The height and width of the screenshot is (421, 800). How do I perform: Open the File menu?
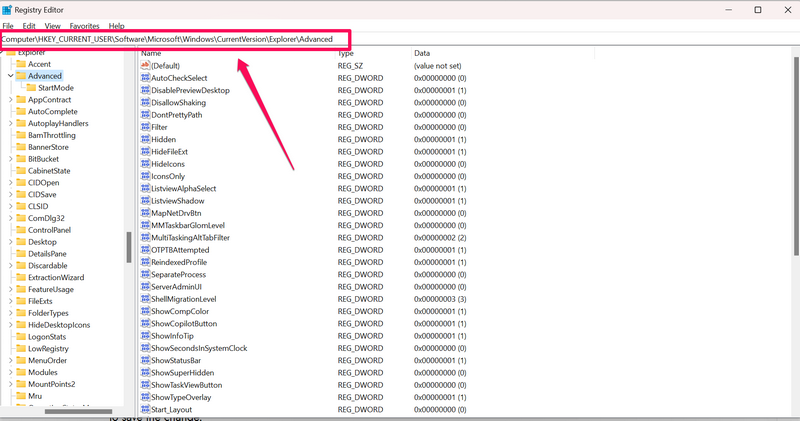[x=8, y=25]
